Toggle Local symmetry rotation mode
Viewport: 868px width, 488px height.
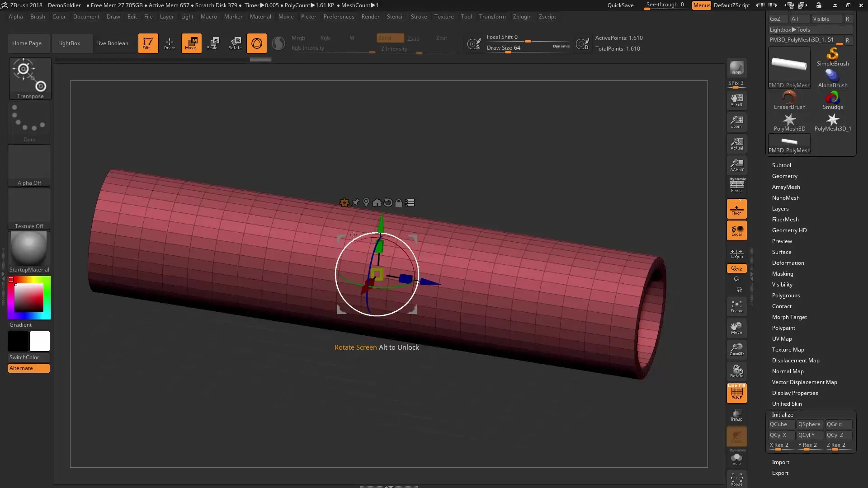[x=737, y=231]
